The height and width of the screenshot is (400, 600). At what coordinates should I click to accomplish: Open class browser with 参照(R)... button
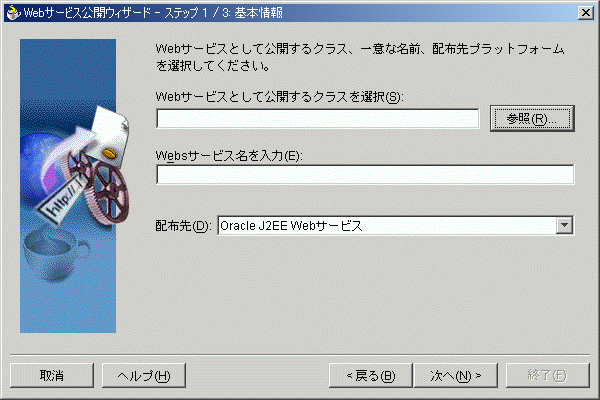pyautogui.click(x=532, y=119)
